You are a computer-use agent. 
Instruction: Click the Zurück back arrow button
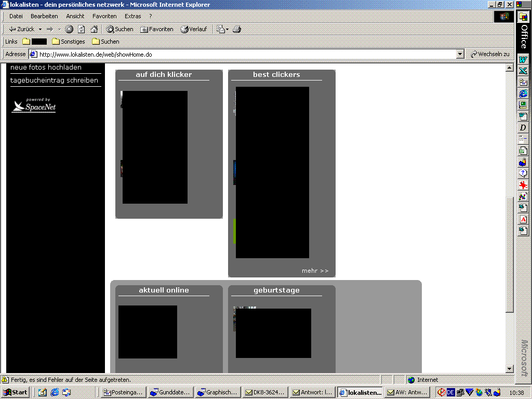coord(21,29)
